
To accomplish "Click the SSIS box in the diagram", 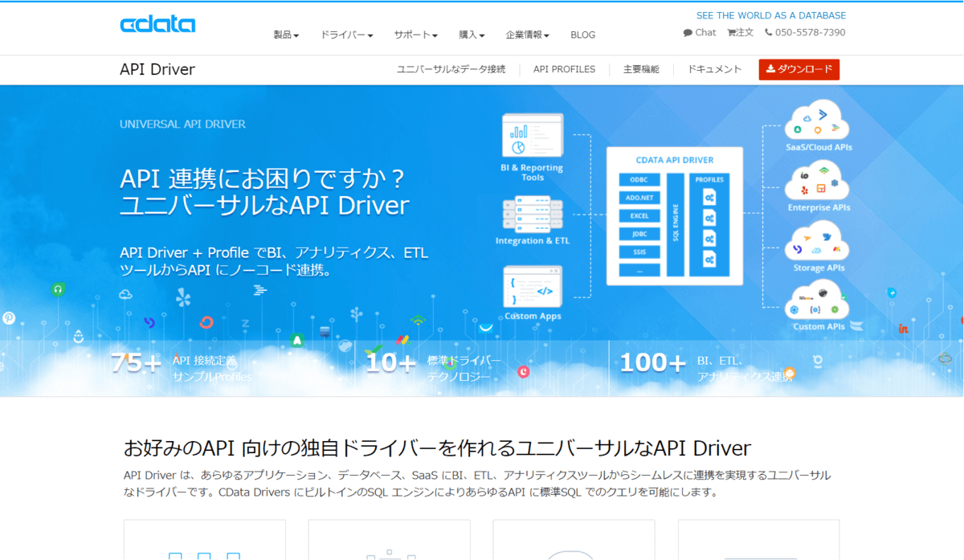I will [x=639, y=252].
